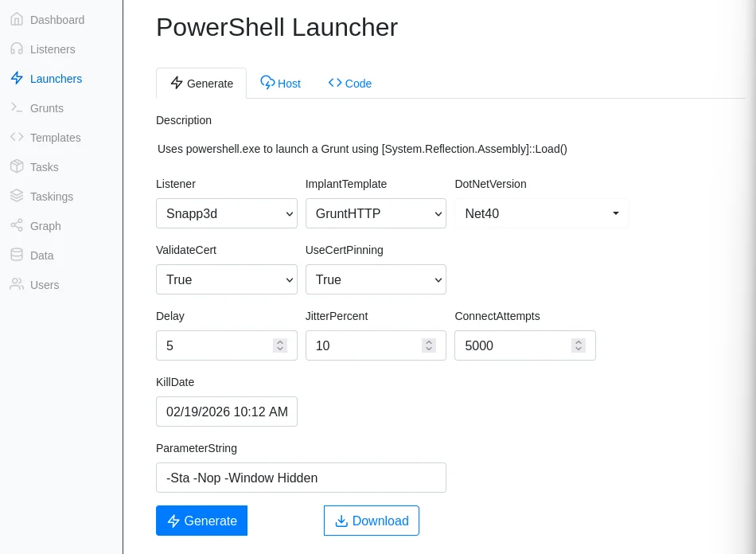Click the Tasks box icon
Viewport: 756px width, 554px height.
click(17, 167)
